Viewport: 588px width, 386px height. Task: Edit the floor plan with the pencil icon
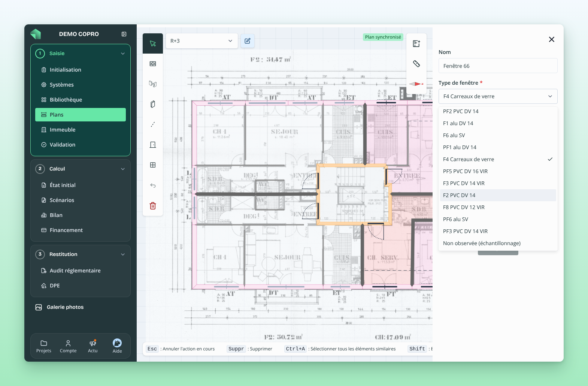[x=248, y=41]
